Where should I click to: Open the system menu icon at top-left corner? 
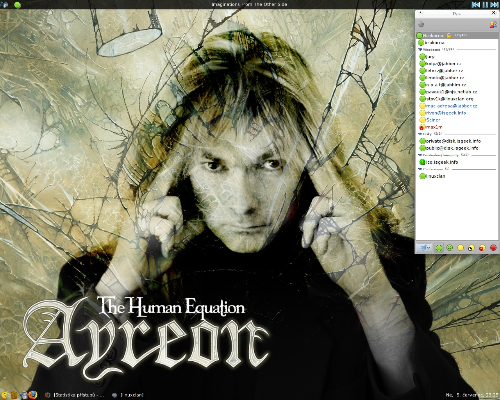click(x=4, y=5)
